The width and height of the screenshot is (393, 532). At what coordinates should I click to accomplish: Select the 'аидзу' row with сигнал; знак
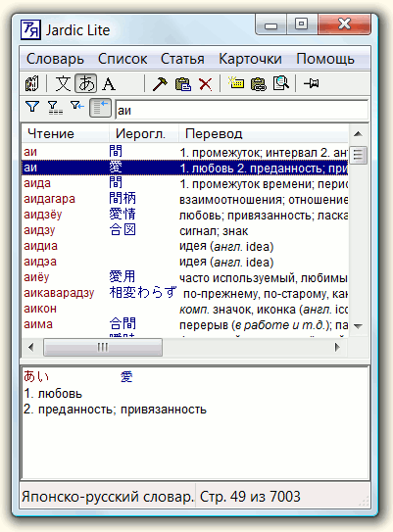(185, 230)
